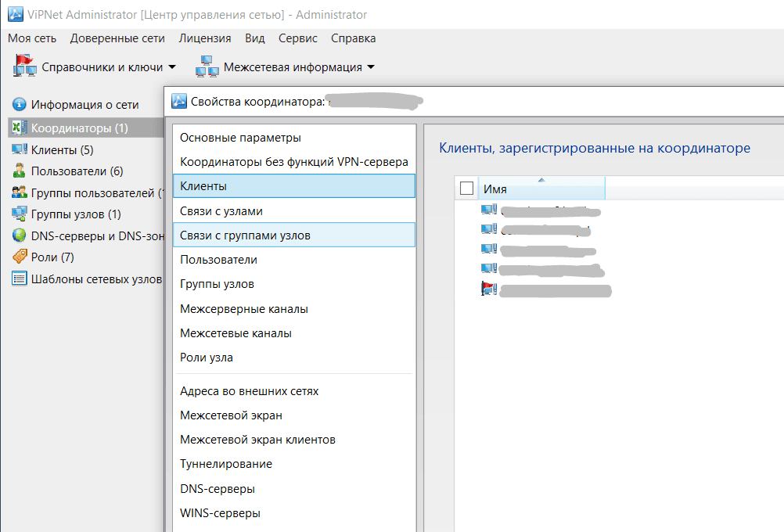
Task: Go to Межсетевой экран section
Action: 231,415
